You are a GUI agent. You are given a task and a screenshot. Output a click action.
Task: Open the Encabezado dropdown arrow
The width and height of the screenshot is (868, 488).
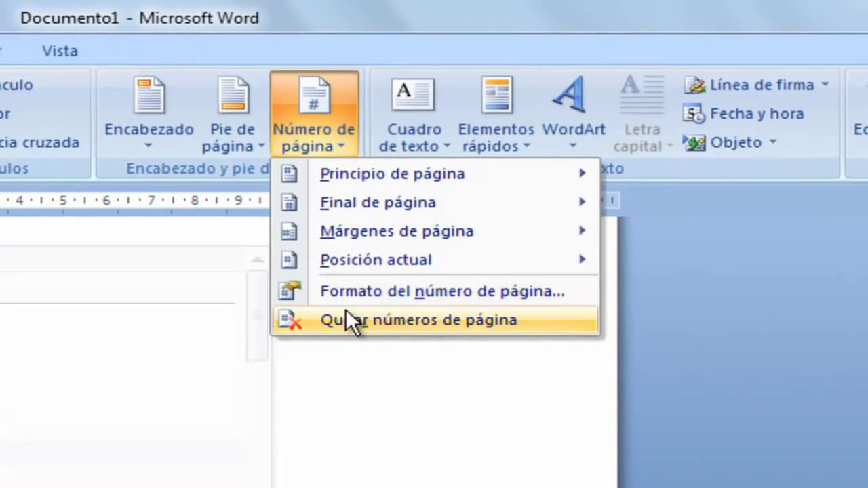click(x=149, y=145)
